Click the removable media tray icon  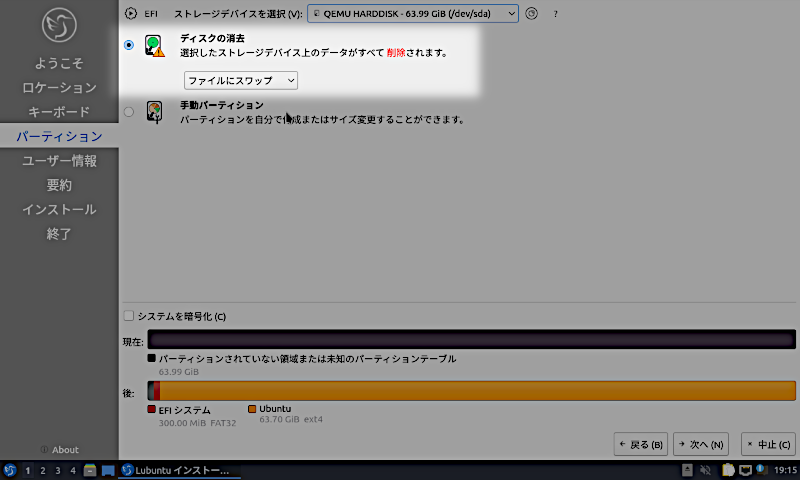point(687,470)
